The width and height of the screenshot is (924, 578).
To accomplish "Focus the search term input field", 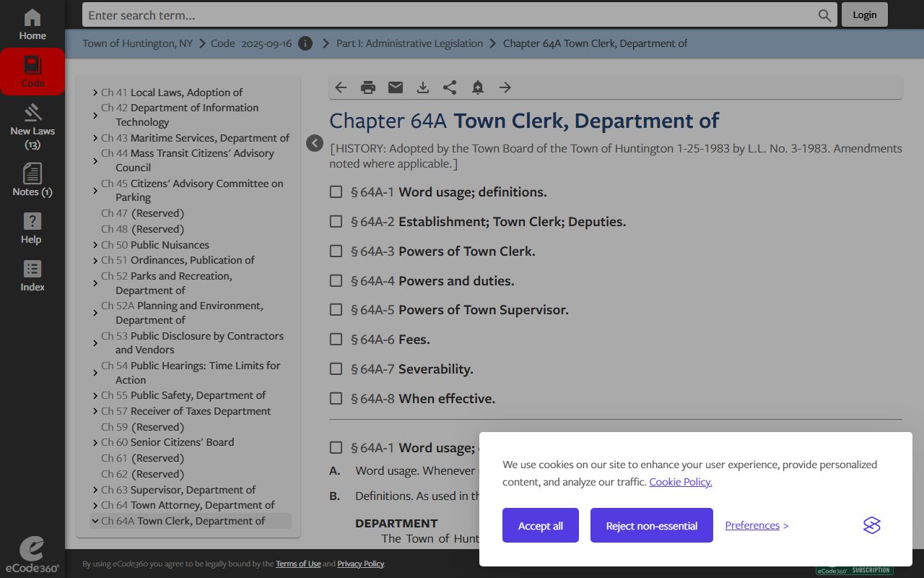I will coord(449,15).
